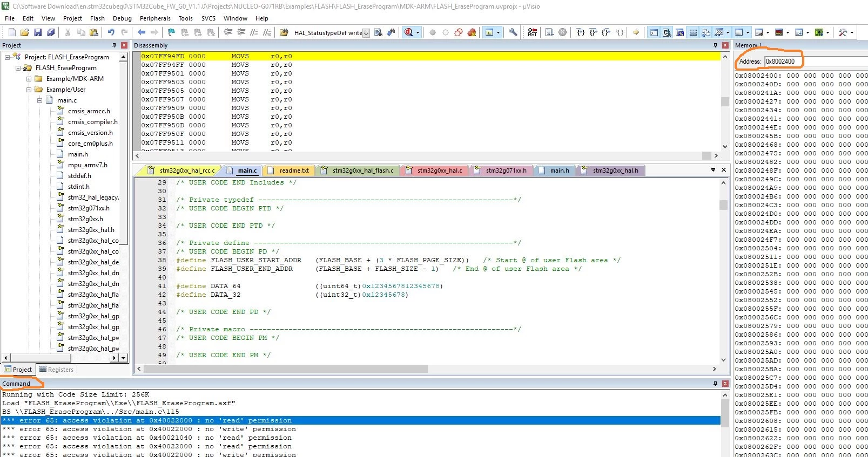Expand HAL_StatusTypeDef find combo box

pyautogui.click(x=366, y=33)
